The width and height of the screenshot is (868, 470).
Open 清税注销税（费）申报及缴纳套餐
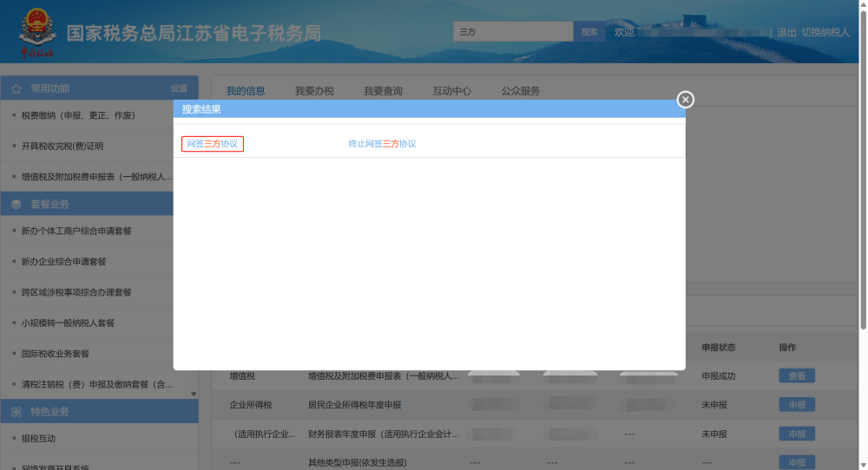point(97,384)
